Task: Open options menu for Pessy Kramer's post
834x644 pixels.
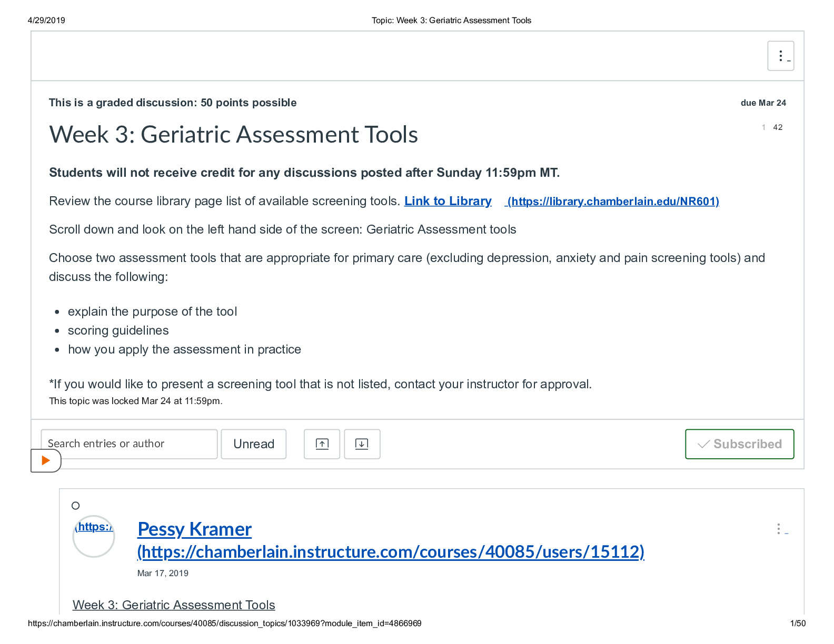Action: click(x=779, y=529)
